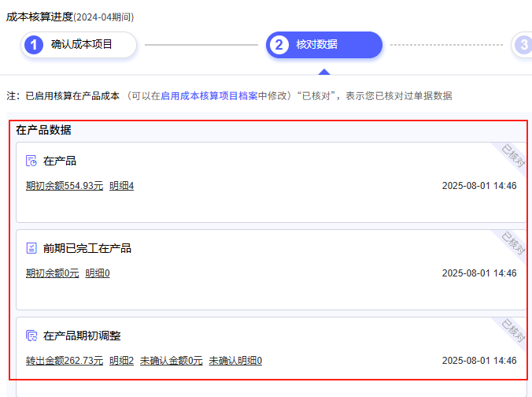Open 转出金额262.73元 link

click(x=65, y=360)
